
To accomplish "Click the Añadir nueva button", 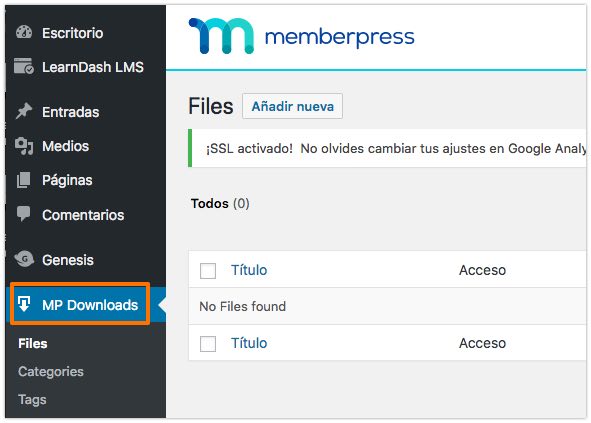I will coord(292,106).
